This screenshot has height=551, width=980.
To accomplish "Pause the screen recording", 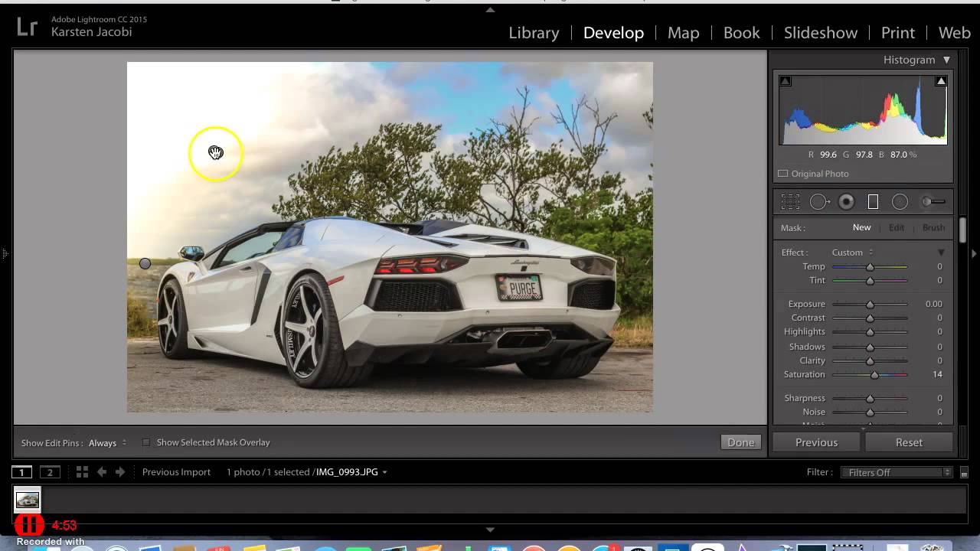I will (29, 525).
